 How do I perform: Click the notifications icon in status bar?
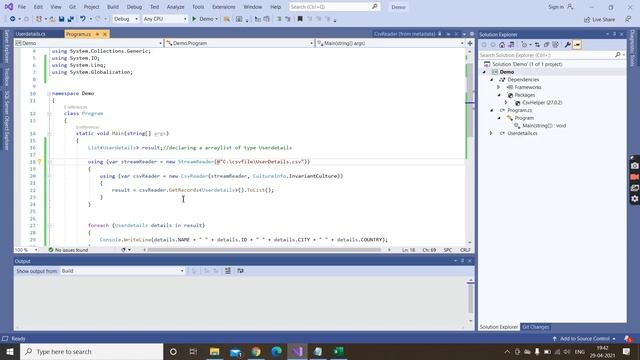628,338
